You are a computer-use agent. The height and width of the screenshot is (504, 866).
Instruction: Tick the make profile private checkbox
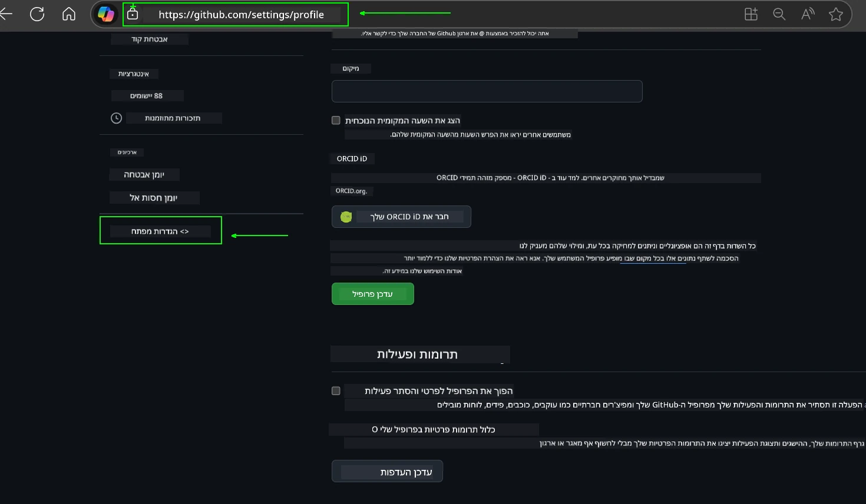[x=336, y=391]
